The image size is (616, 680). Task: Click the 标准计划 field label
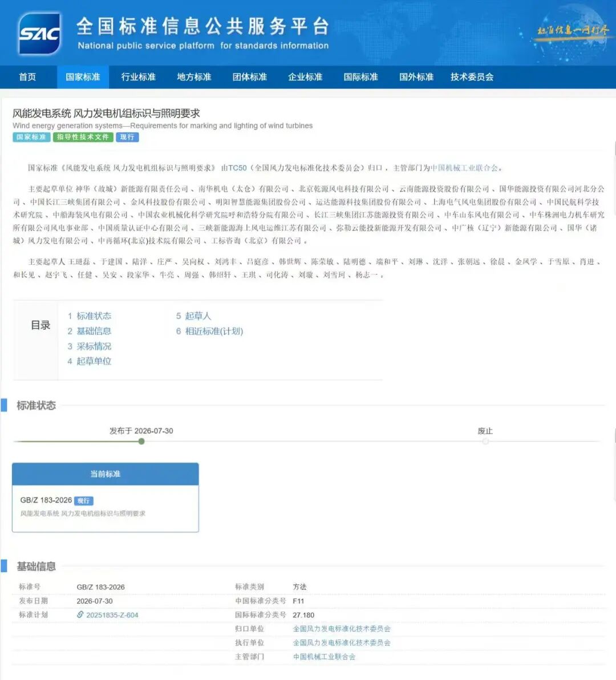point(34,615)
